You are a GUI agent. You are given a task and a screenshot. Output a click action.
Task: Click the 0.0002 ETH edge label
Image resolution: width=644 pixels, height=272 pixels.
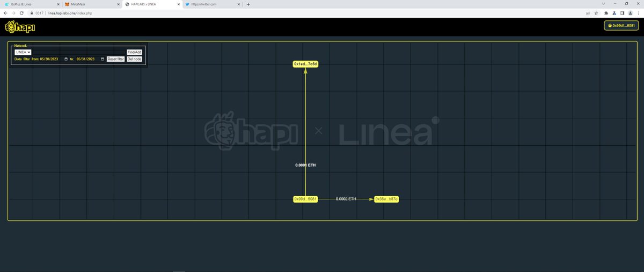click(x=346, y=199)
